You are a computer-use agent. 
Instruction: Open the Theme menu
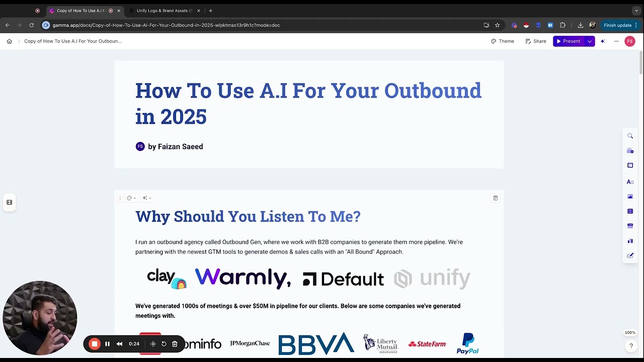[x=503, y=41]
